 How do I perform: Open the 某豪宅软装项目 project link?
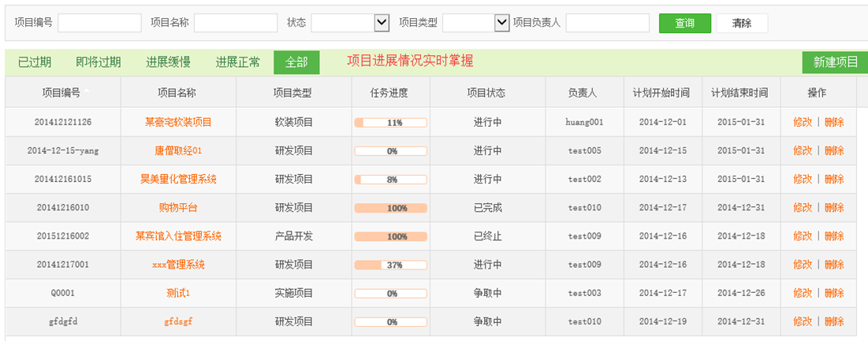pyautogui.click(x=178, y=122)
